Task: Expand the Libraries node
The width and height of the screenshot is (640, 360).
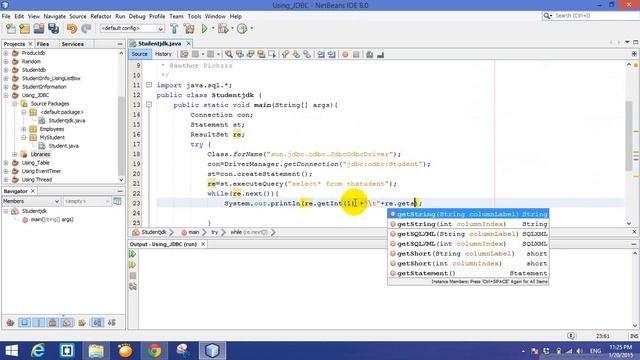Action: [x=15, y=154]
